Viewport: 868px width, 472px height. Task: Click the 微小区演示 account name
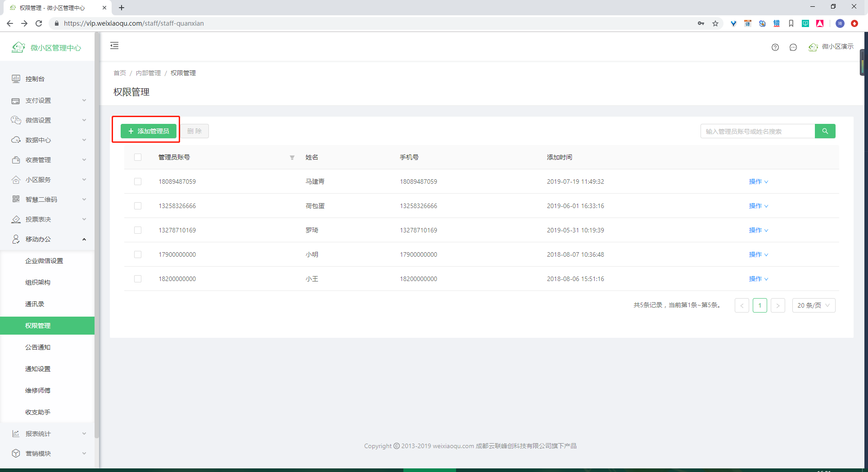coord(838,47)
